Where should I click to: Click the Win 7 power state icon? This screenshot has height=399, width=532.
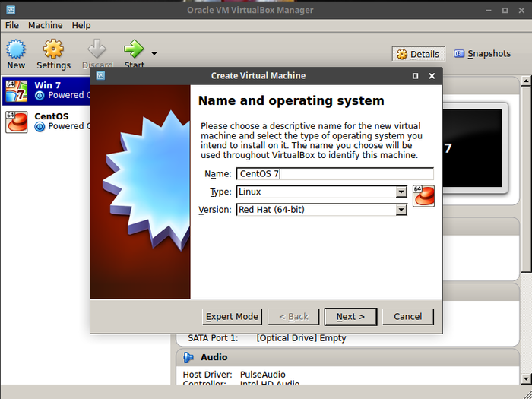pyautogui.click(x=40, y=96)
